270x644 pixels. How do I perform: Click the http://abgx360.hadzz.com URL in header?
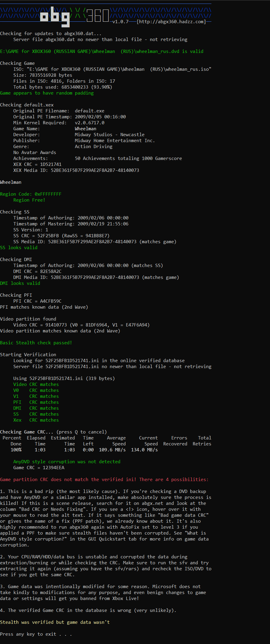click(171, 22)
